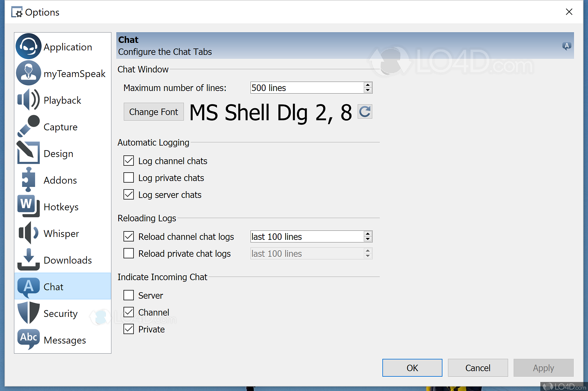Uncheck Reload channel chat logs
588x391 pixels.
[x=129, y=236]
